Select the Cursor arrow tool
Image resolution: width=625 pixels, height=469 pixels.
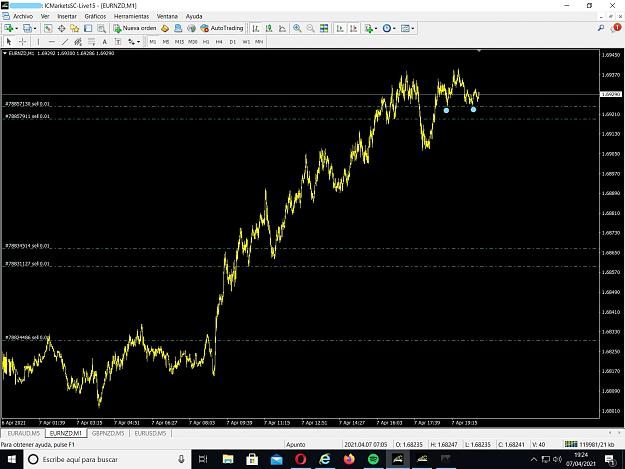tap(9, 41)
